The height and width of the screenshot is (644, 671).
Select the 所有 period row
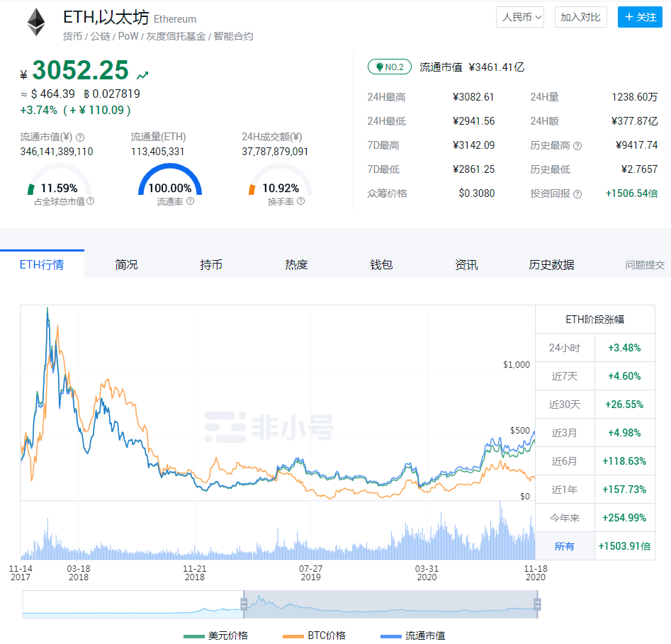point(595,546)
